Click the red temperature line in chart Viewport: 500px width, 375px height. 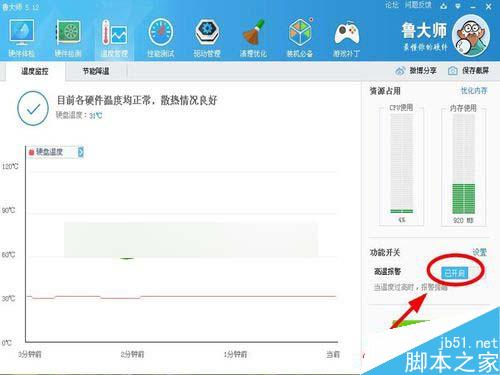point(182,296)
